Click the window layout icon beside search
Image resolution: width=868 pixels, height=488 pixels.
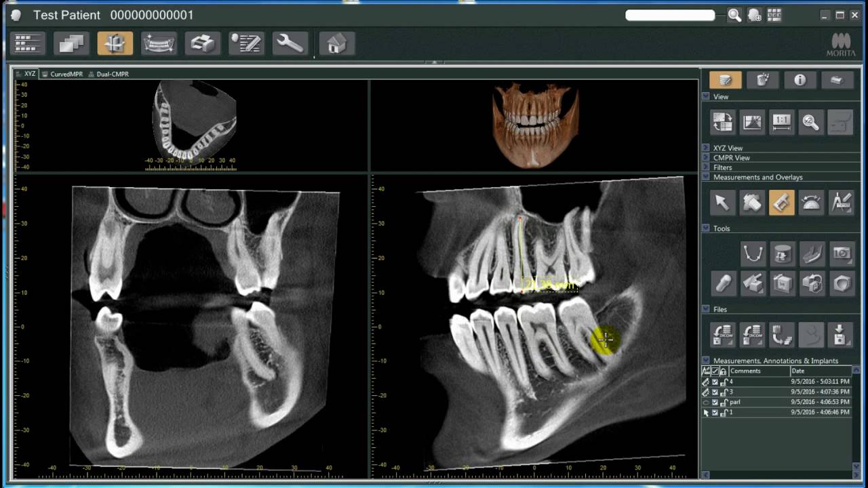point(774,16)
